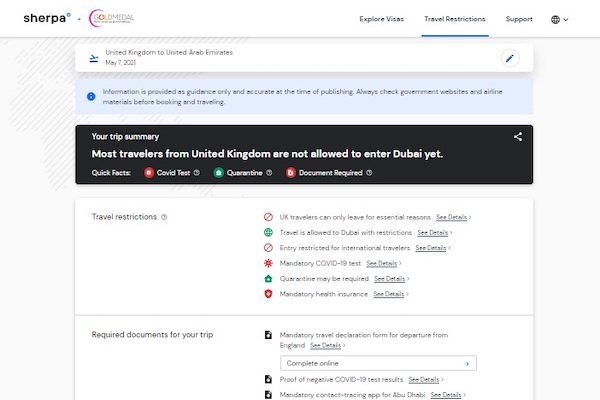Click the UK to UAE trip search field
This screenshot has width=600, height=400.
(x=290, y=57)
